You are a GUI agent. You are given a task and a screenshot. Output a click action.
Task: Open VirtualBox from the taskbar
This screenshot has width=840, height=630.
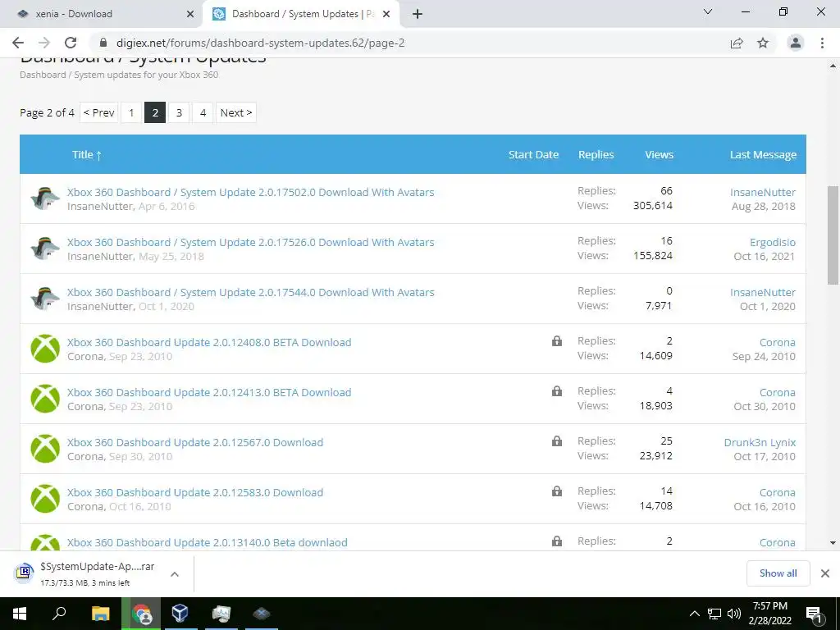[x=180, y=614]
